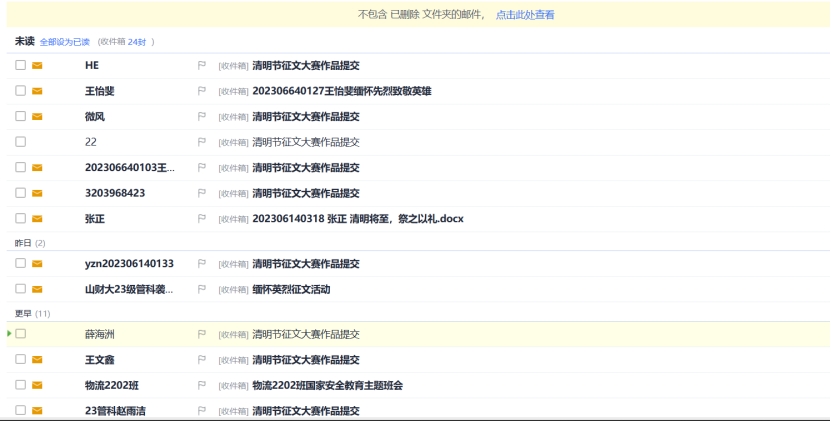
Task: Click the envelope icon beside 3203968423
Action: tap(37, 193)
